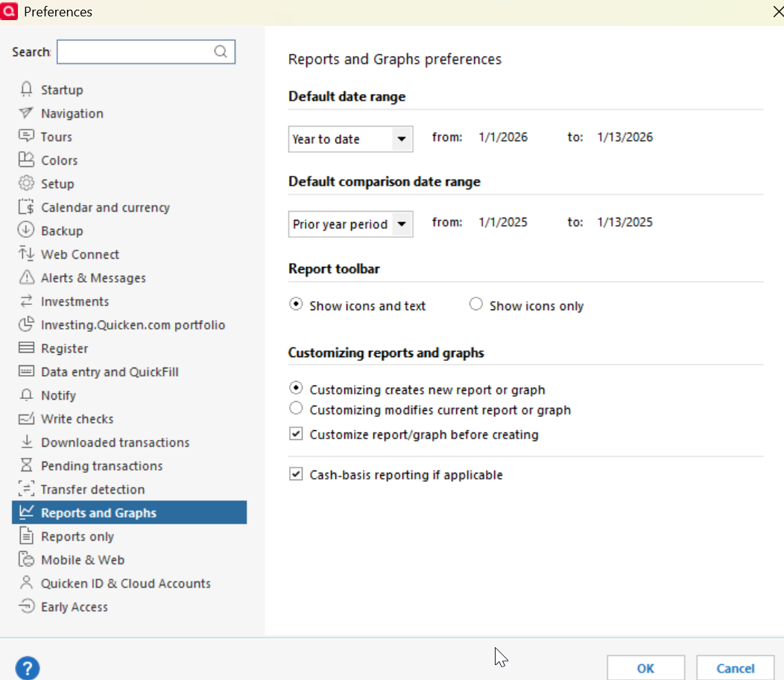
Task: Click the Navigation arrow icon
Action: pyautogui.click(x=27, y=113)
